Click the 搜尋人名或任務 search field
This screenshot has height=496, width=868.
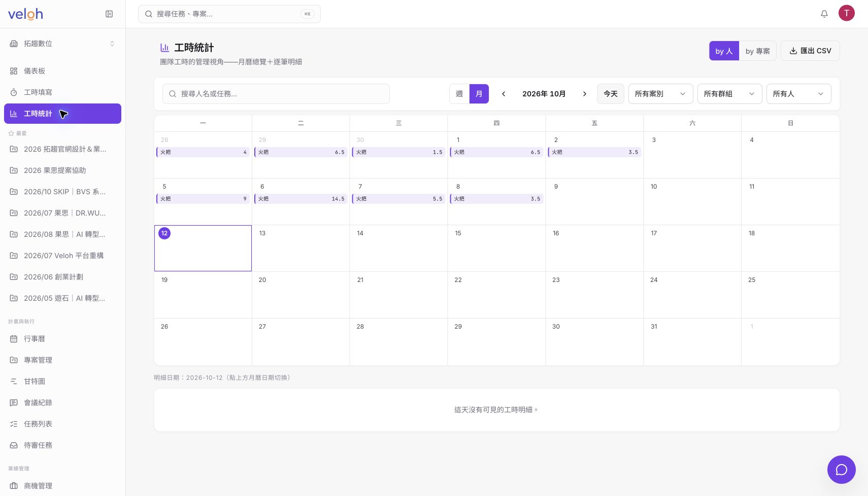(x=276, y=94)
